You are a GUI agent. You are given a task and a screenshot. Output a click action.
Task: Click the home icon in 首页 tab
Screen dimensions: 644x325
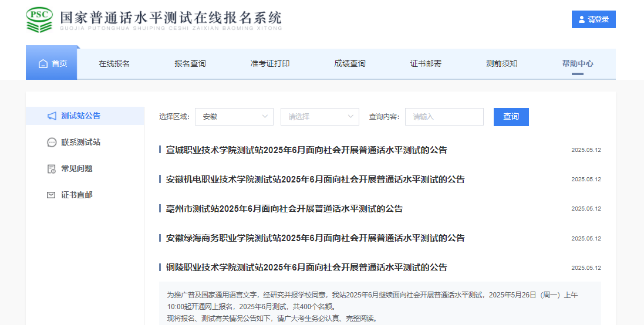(43, 63)
